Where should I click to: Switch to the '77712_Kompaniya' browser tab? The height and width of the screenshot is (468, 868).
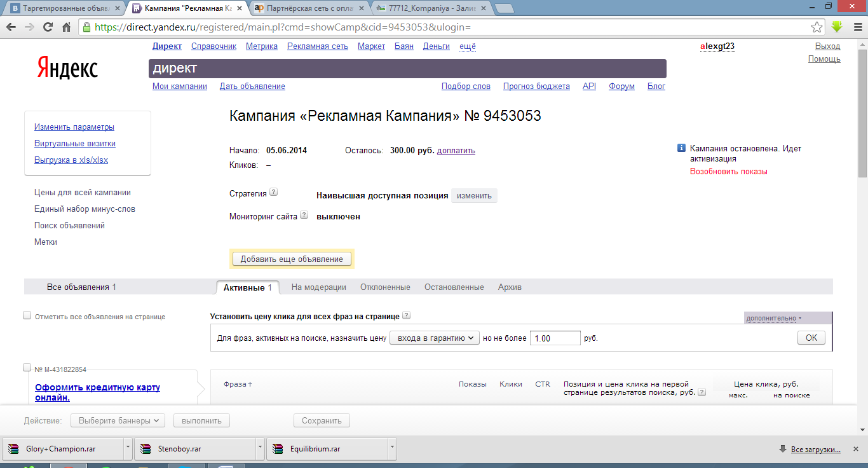point(432,8)
